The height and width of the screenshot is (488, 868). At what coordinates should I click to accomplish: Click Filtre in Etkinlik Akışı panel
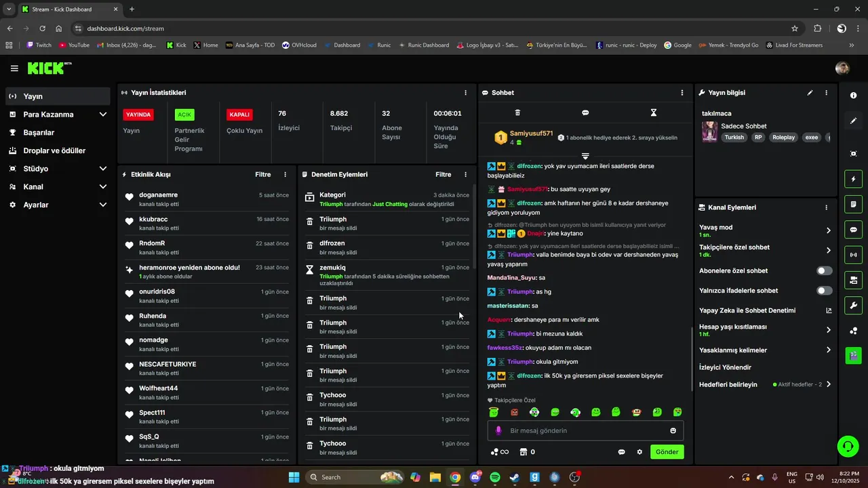tap(262, 174)
